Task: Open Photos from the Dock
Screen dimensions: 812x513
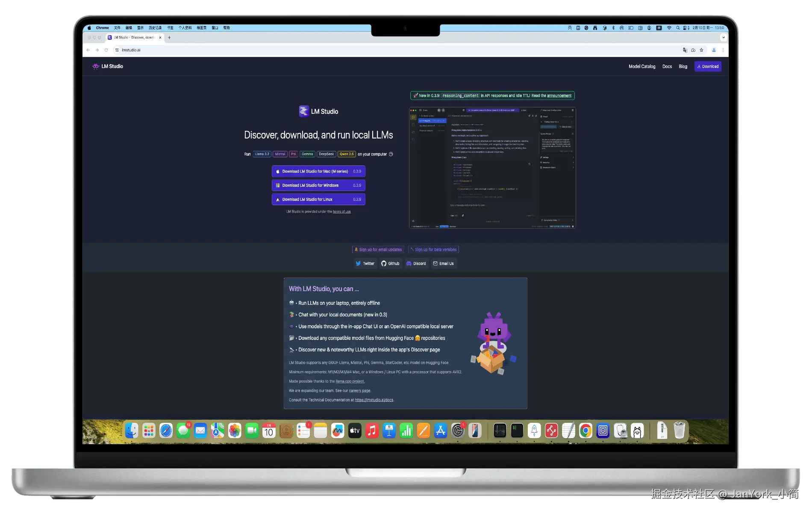Action: pos(235,430)
